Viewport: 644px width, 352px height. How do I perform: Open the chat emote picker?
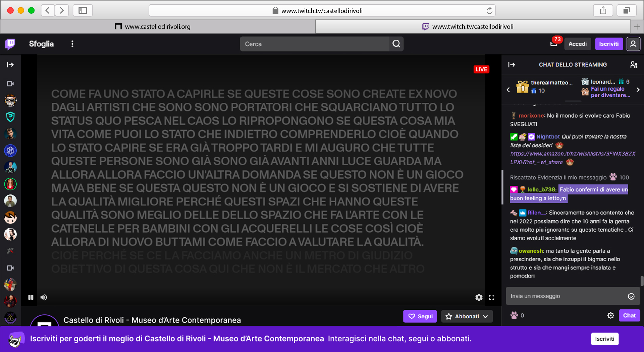631,296
